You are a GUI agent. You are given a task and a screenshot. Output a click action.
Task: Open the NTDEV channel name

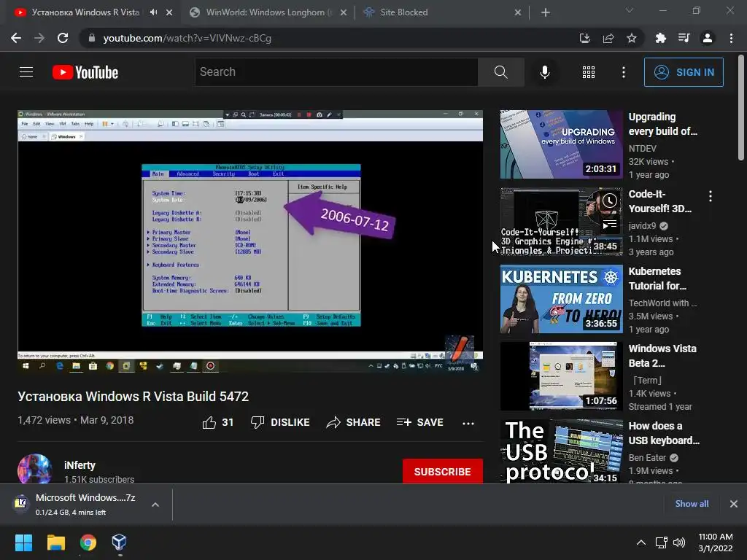pyautogui.click(x=642, y=149)
